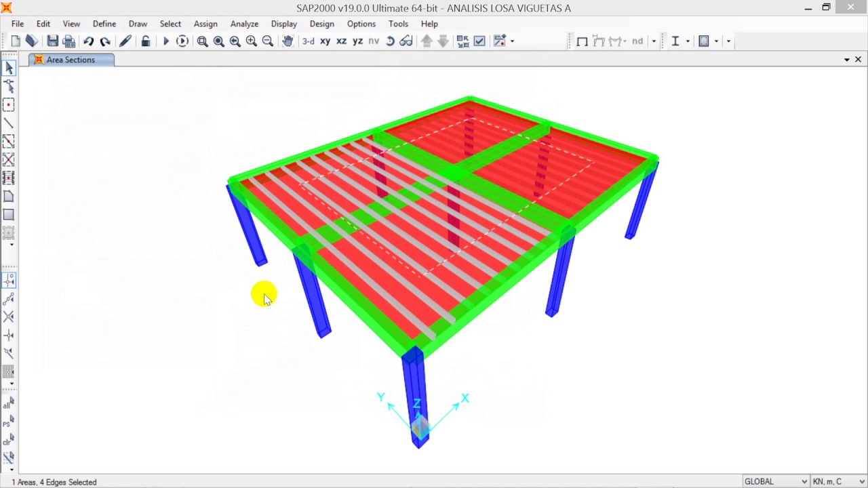This screenshot has width=868, height=488.
Task: Open toolbar overflow arrow after area section
Action: [x=728, y=41]
